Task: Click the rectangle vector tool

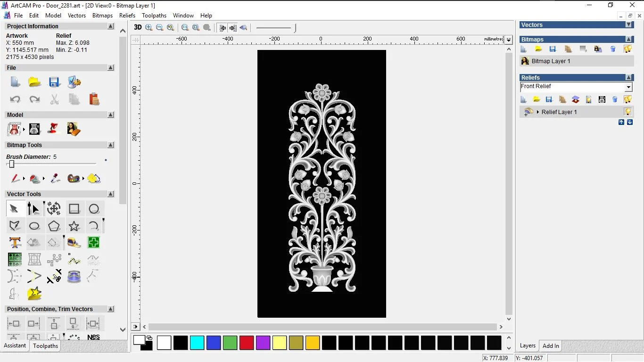Action: [74, 209]
